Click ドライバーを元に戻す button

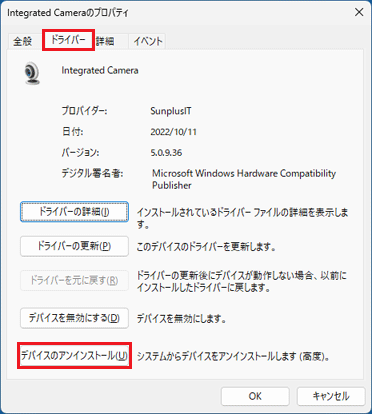click(x=74, y=280)
